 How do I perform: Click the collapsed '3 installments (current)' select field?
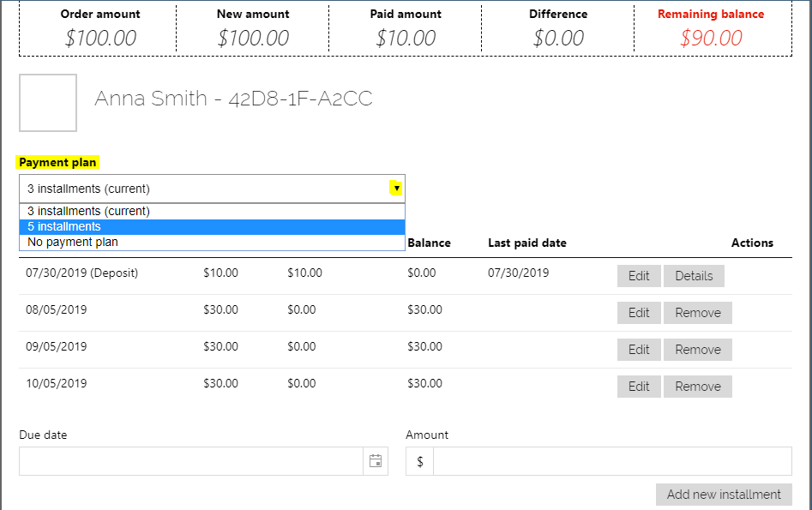pos(212,189)
